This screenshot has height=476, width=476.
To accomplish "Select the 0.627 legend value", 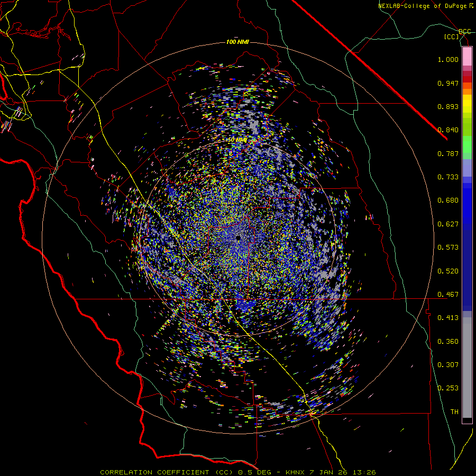I will (x=448, y=224).
